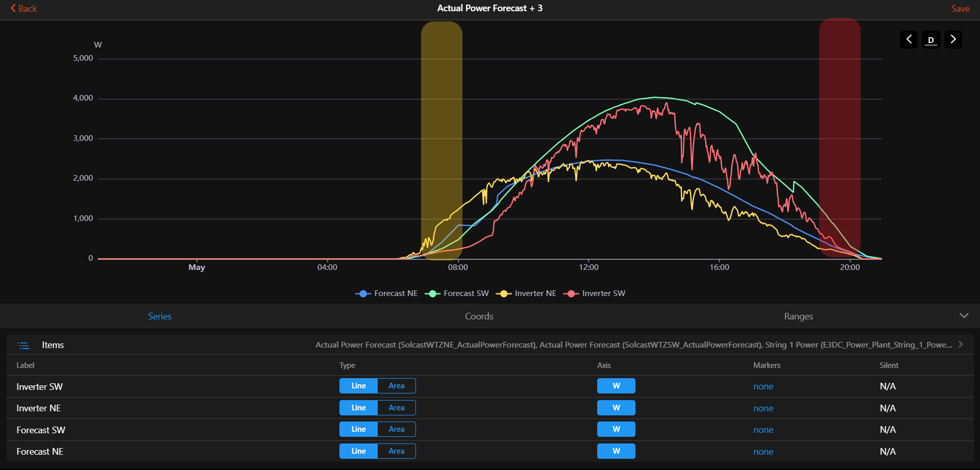Viewport: 980px width, 470px height.
Task: Set Inverter SW type to Area
Action: point(396,386)
